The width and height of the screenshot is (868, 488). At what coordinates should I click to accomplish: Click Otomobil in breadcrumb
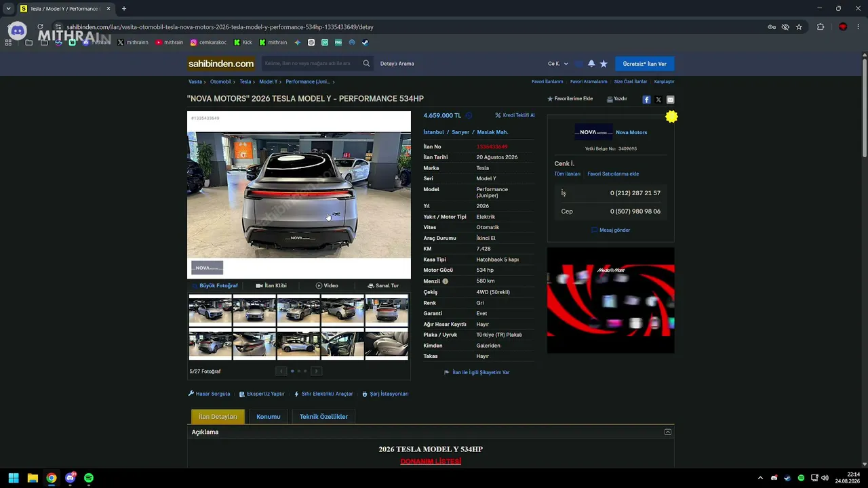point(221,82)
